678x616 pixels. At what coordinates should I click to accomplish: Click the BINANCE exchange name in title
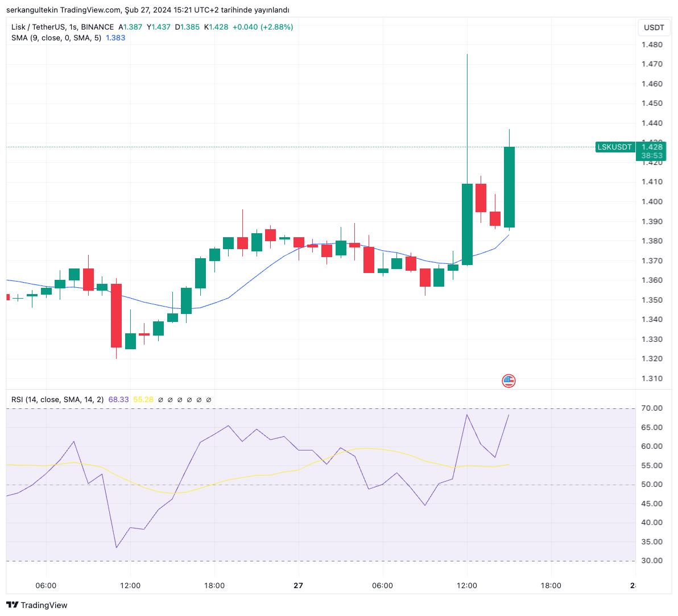coord(97,27)
